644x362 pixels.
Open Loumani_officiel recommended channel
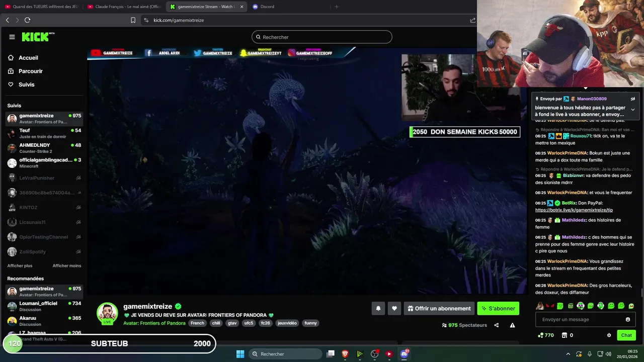point(44,306)
